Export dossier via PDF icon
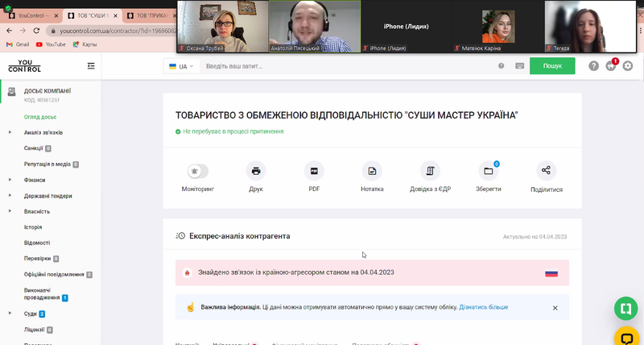This screenshot has height=345, width=644. [314, 171]
